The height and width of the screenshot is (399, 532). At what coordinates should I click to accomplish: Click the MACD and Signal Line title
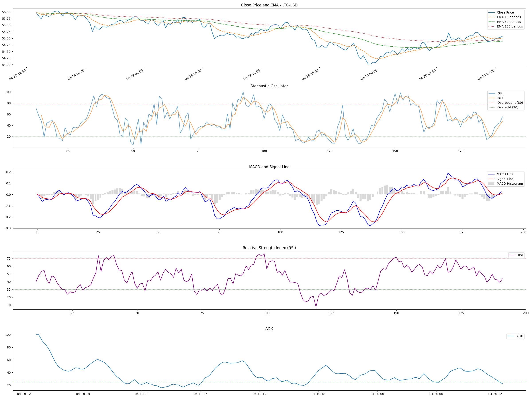tap(269, 167)
